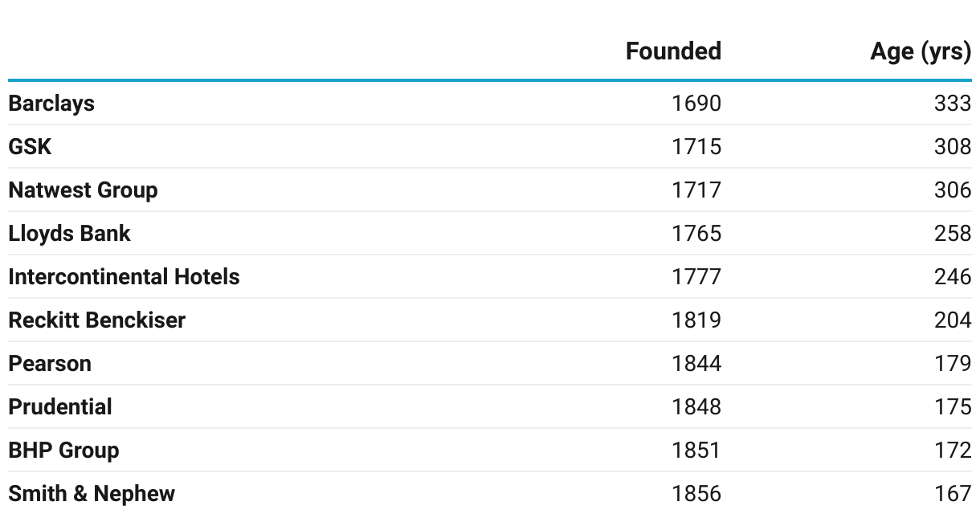Select the Barclays row label
The width and height of the screenshot is (980, 522).
[x=51, y=104]
